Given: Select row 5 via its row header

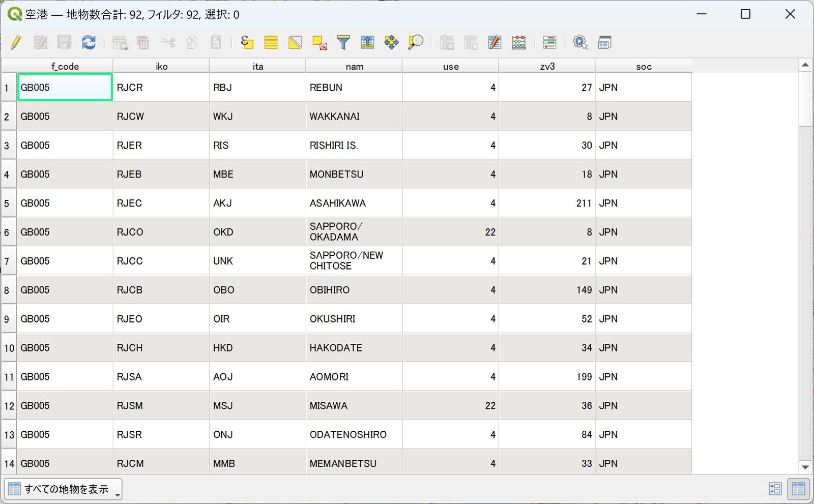Looking at the screenshot, I should click(x=9, y=203).
